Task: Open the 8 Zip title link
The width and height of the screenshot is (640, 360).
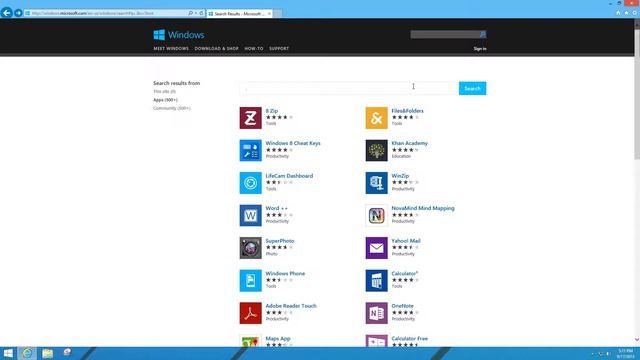Action: (x=272, y=111)
